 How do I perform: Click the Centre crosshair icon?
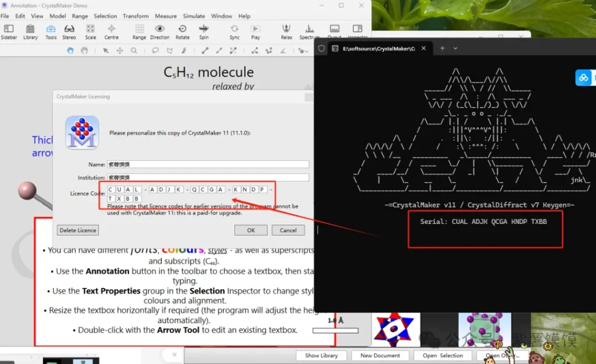[x=112, y=31]
